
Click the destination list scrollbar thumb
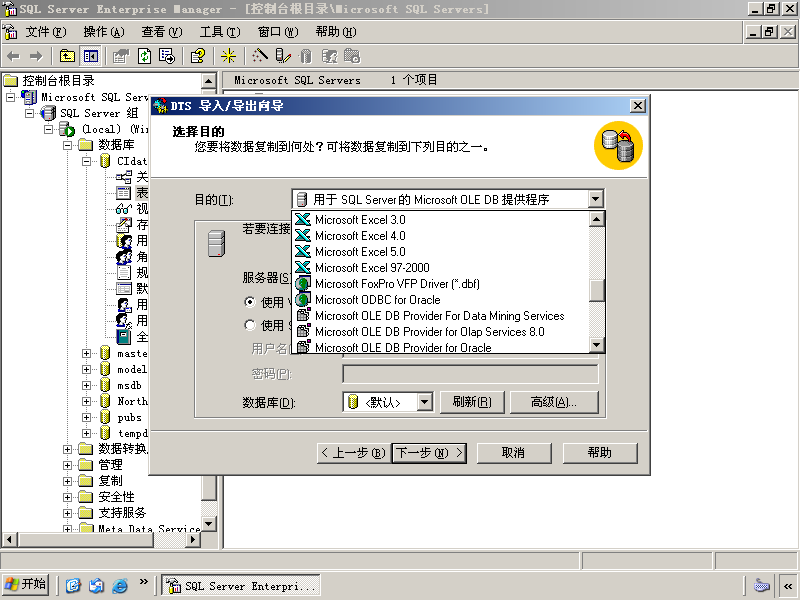596,291
